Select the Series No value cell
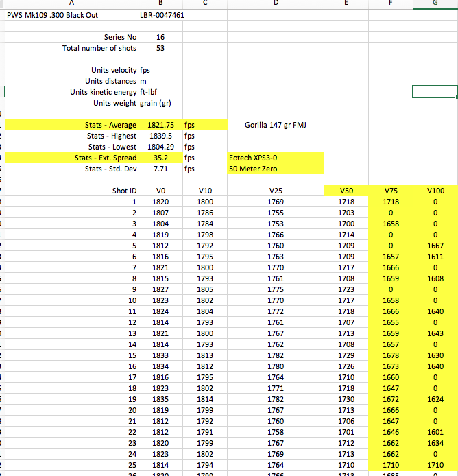This screenshot has width=458, height=476. 160,37
